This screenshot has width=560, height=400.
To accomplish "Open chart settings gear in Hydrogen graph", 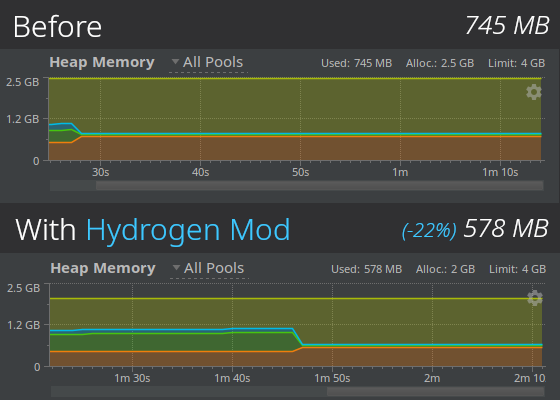I will (535, 298).
